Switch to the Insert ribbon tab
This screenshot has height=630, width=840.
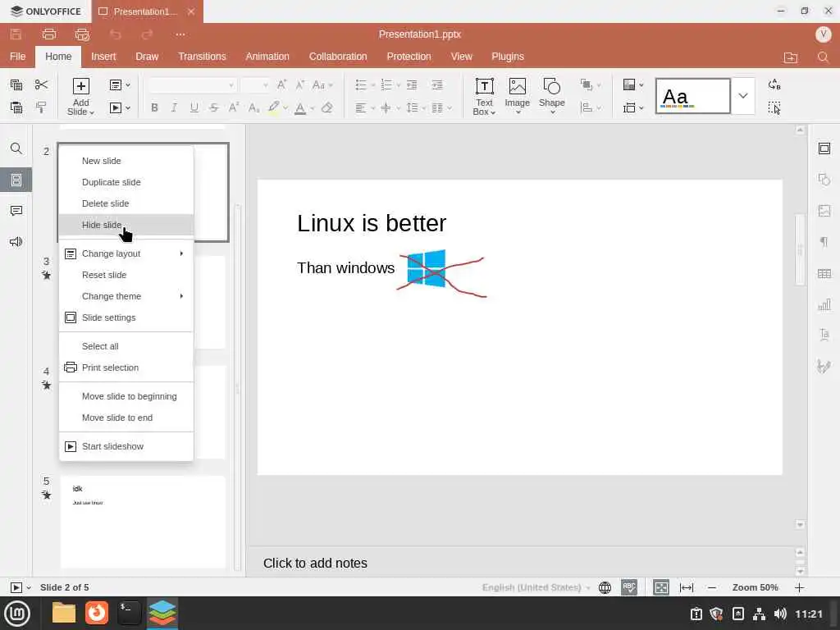point(103,57)
